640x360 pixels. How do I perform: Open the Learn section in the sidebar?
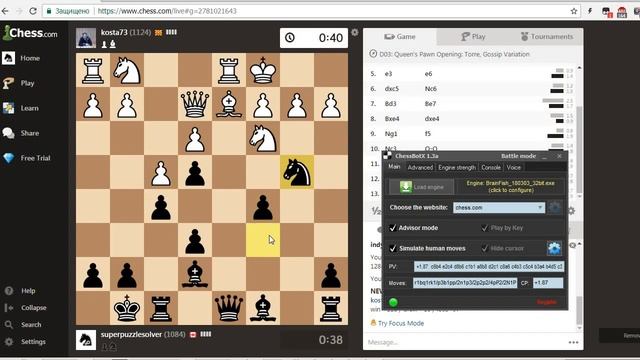click(x=29, y=108)
